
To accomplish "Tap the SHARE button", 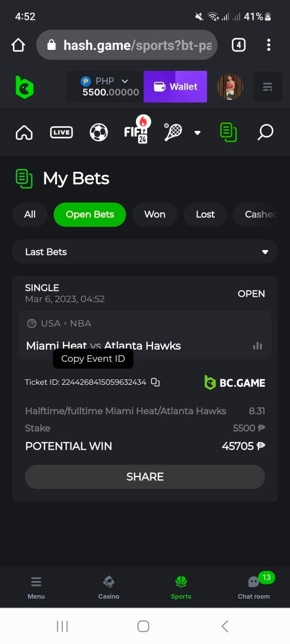I will [x=145, y=477].
